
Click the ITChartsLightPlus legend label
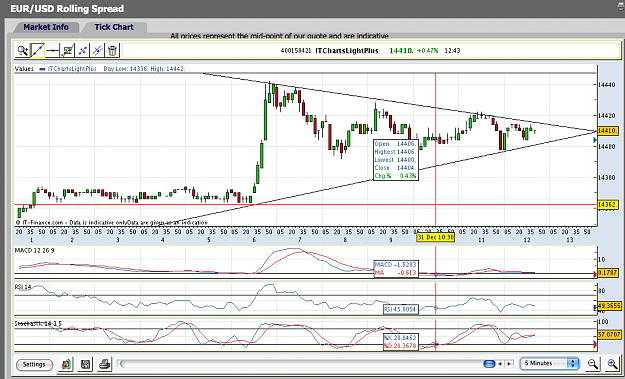(72, 69)
